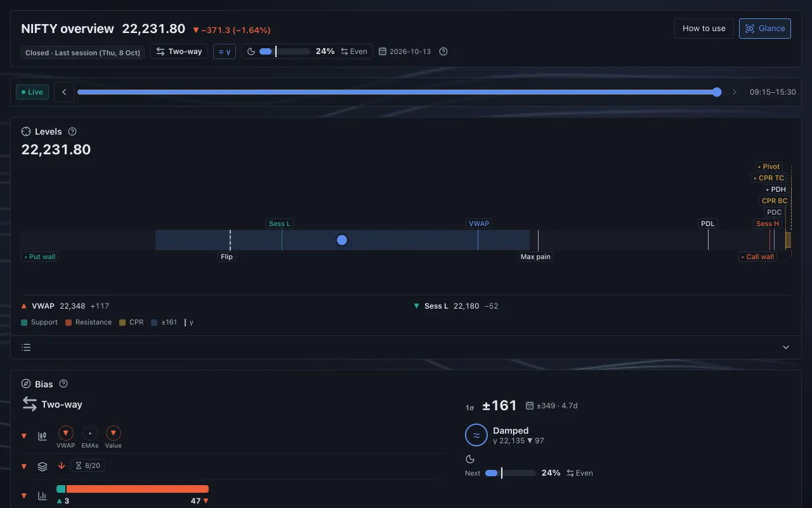Image resolution: width=812 pixels, height=508 pixels.
Task: Click the 47 decliners count
Action: tap(200, 501)
